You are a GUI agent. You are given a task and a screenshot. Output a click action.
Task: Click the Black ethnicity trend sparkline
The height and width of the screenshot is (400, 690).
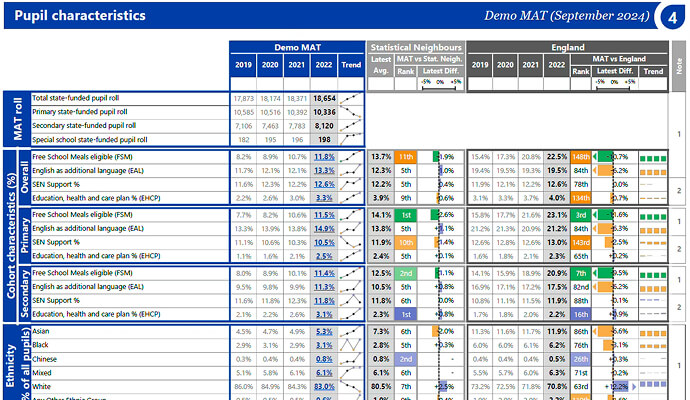351,344
